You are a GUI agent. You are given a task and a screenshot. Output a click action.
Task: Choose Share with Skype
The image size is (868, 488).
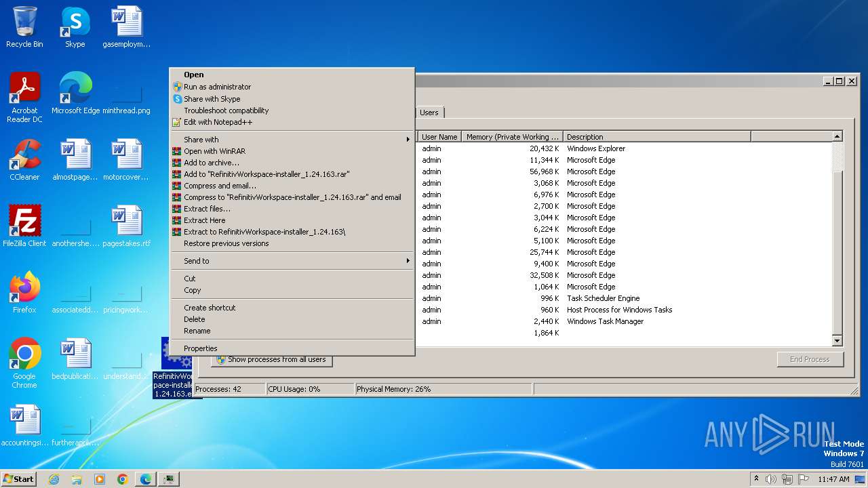(x=292, y=99)
